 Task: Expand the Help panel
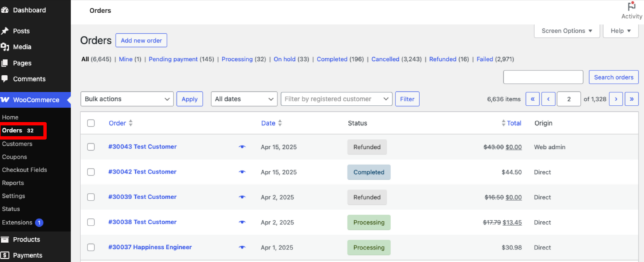(620, 31)
